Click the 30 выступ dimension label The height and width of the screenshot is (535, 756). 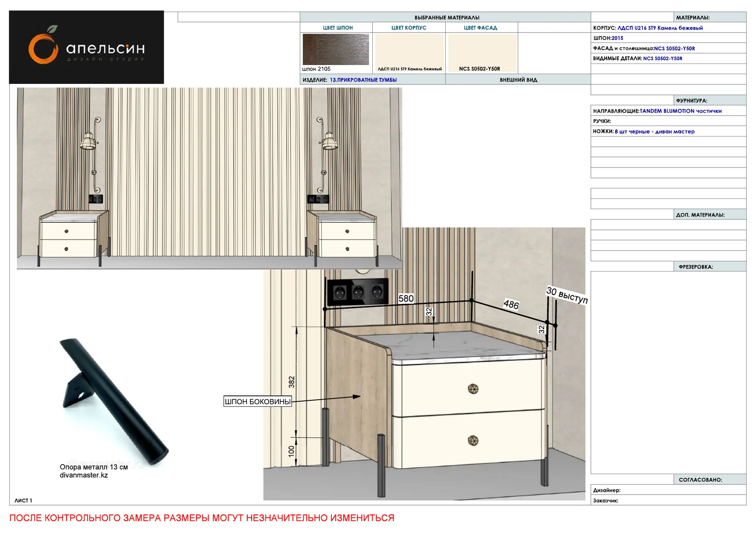tap(567, 295)
